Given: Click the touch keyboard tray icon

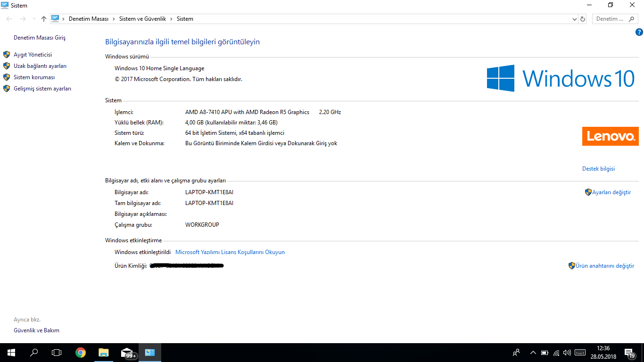Looking at the screenshot, I should coord(580,353).
